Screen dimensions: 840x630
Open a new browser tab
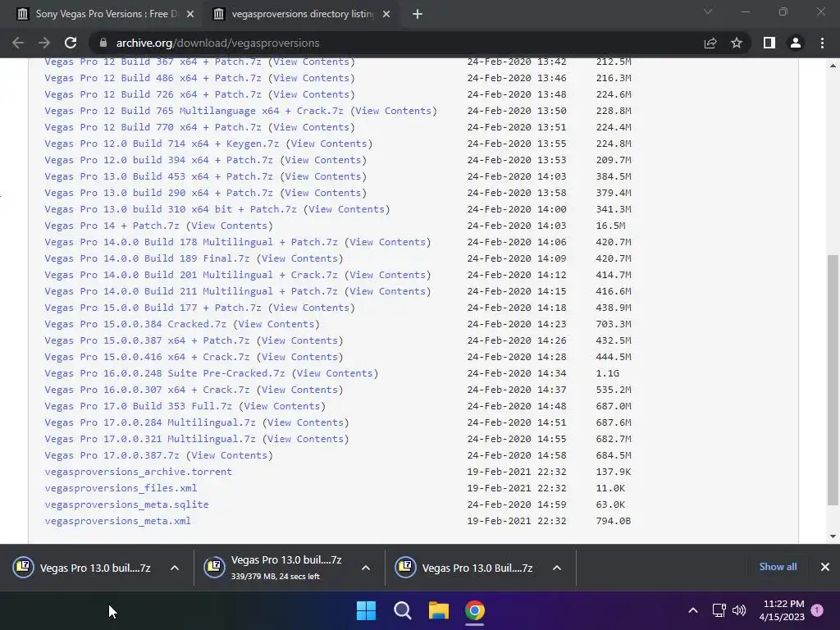click(x=418, y=14)
